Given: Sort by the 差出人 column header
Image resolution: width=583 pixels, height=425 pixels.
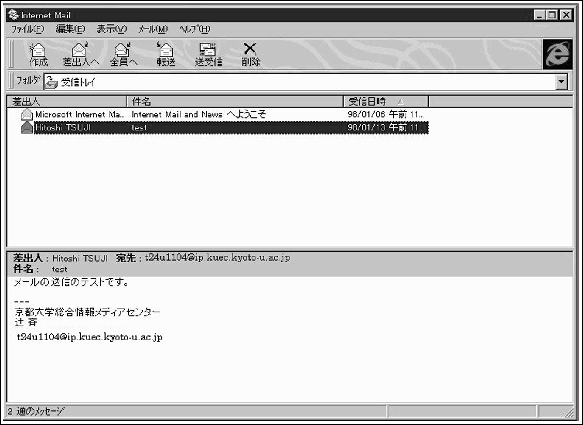Looking at the screenshot, I should [67, 102].
